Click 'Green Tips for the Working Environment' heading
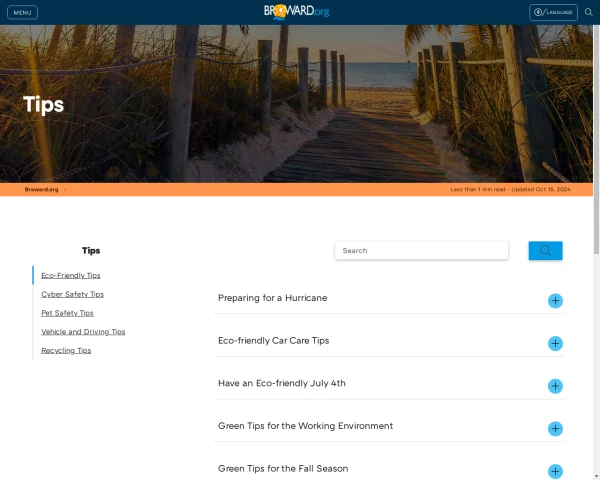 [x=305, y=426]
